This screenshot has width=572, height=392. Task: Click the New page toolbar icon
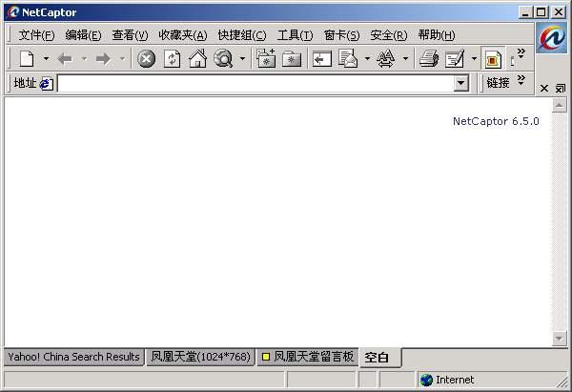(27, 59)
